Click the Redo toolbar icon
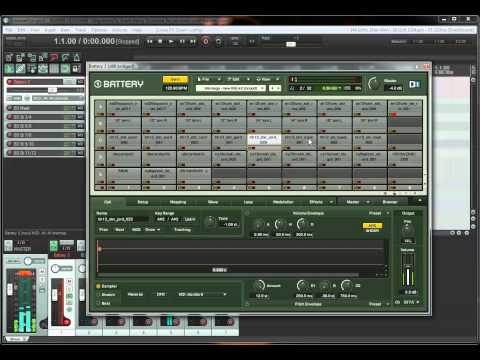The width and height of the screenshot is (480, 360). [66, 58]
